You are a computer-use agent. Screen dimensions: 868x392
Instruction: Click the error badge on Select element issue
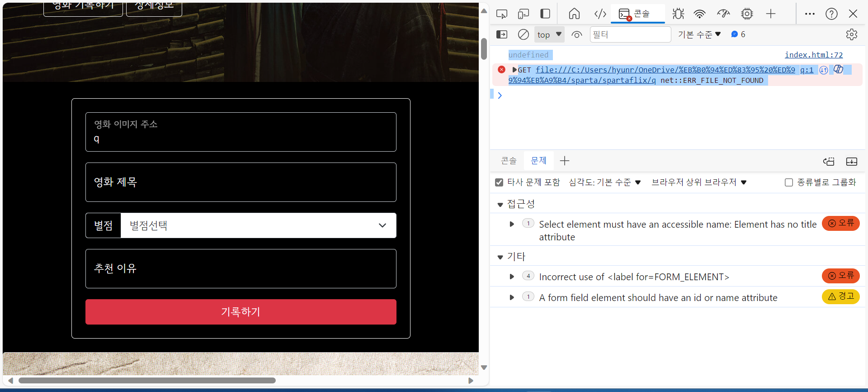tap(841, 223)
